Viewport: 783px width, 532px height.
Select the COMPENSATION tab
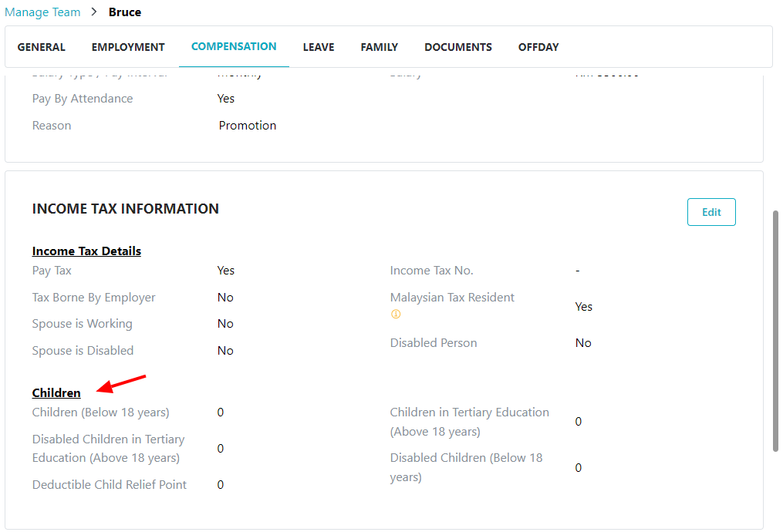(234, 46)
